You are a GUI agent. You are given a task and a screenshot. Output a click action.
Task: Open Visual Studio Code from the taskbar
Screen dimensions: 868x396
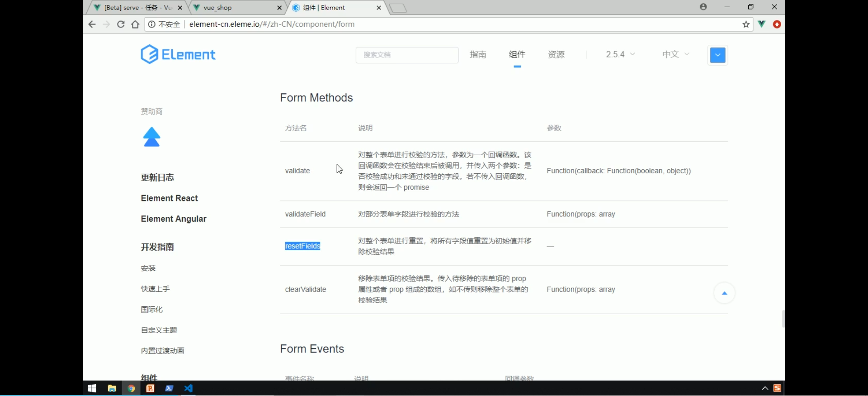coord(189,388)
